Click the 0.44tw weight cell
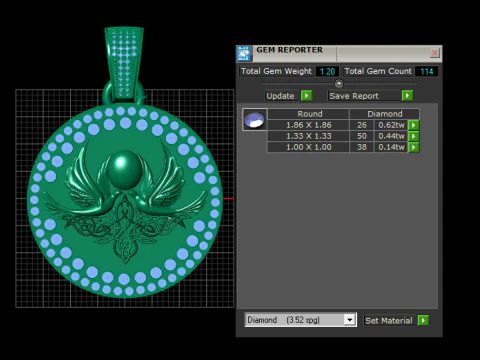 tap(391, 136)
